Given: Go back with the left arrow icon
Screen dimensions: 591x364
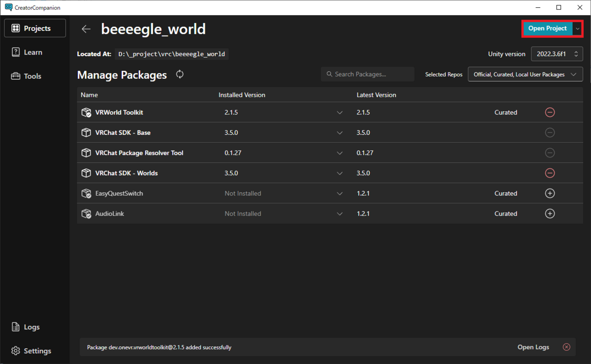Looking at the screenshot, I should pyautogui.click(x=86, y=29).
